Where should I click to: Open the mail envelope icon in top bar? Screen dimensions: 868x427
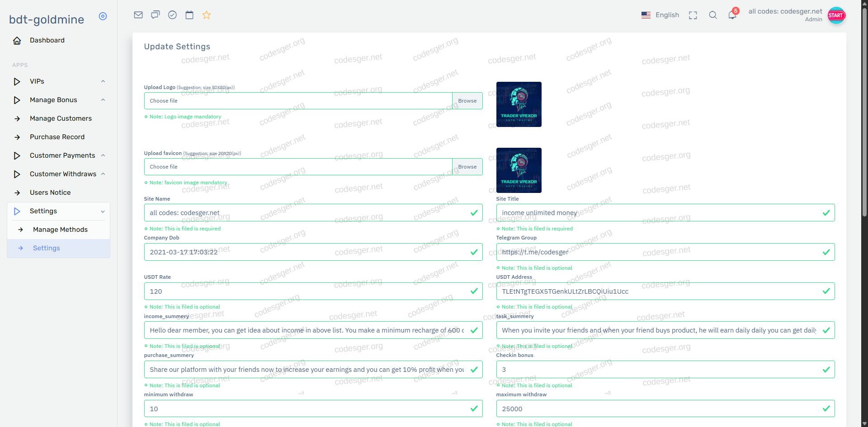point(138,15)
